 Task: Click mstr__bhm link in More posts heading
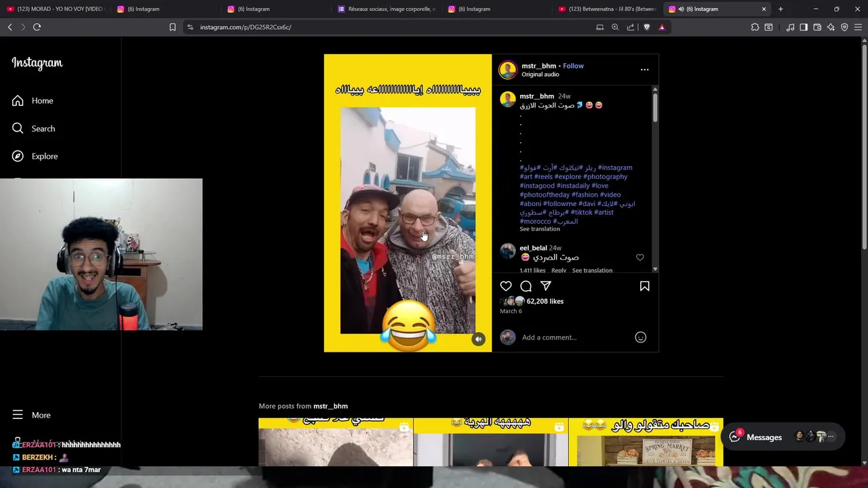[x=330, y=406]
